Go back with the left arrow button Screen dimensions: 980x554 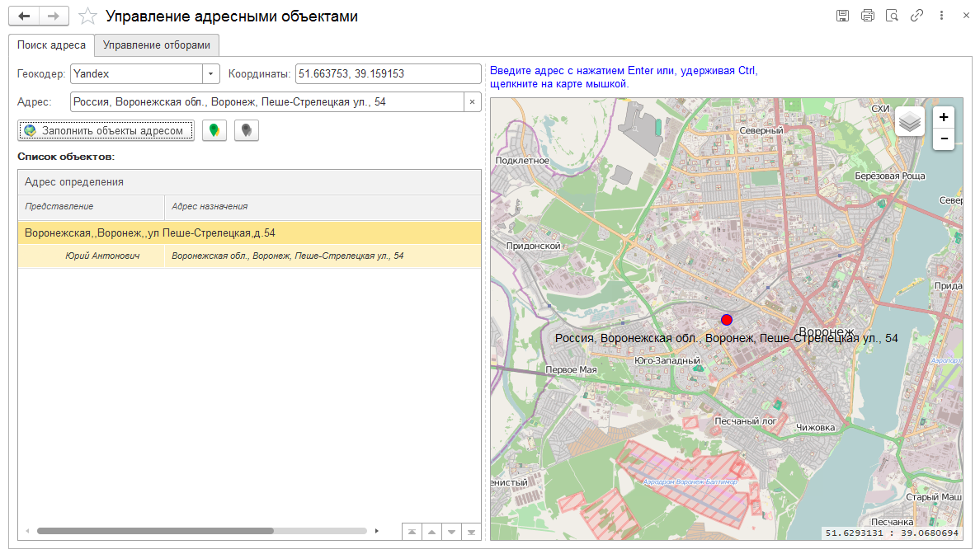click(23, 16)
